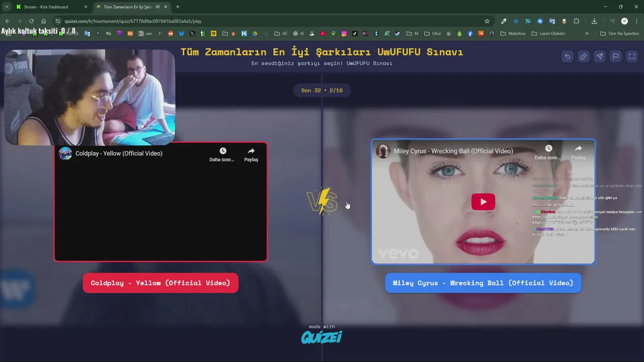Go back to the previous page
Viewport: 644px width, 362px height.
(7, 21)
